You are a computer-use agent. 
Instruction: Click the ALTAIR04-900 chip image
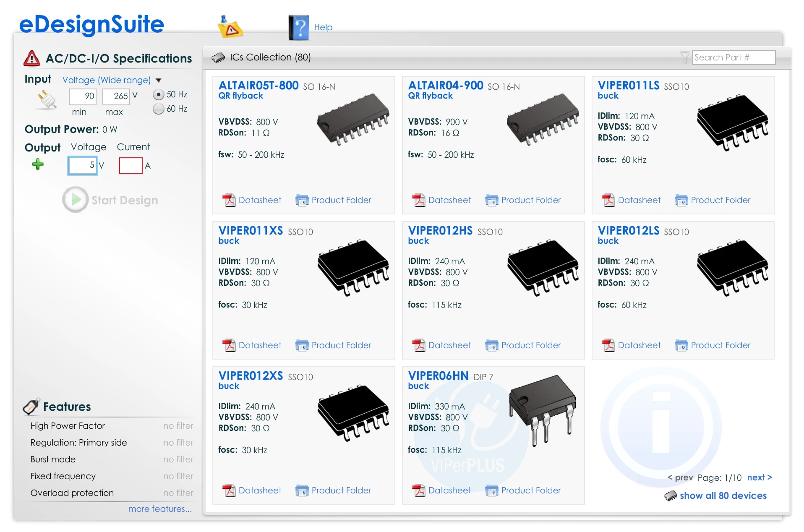point(543,119)
